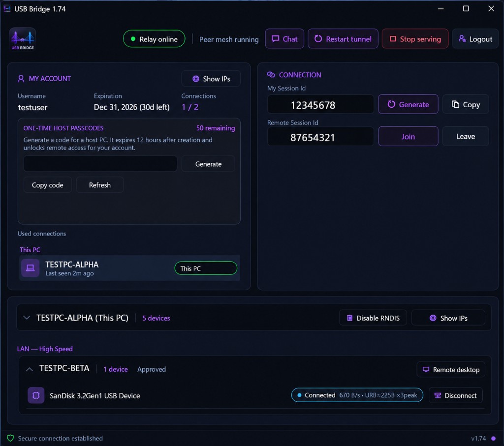504x446 pixels.
Task: Log out of the account
Action: coord(475,39)
